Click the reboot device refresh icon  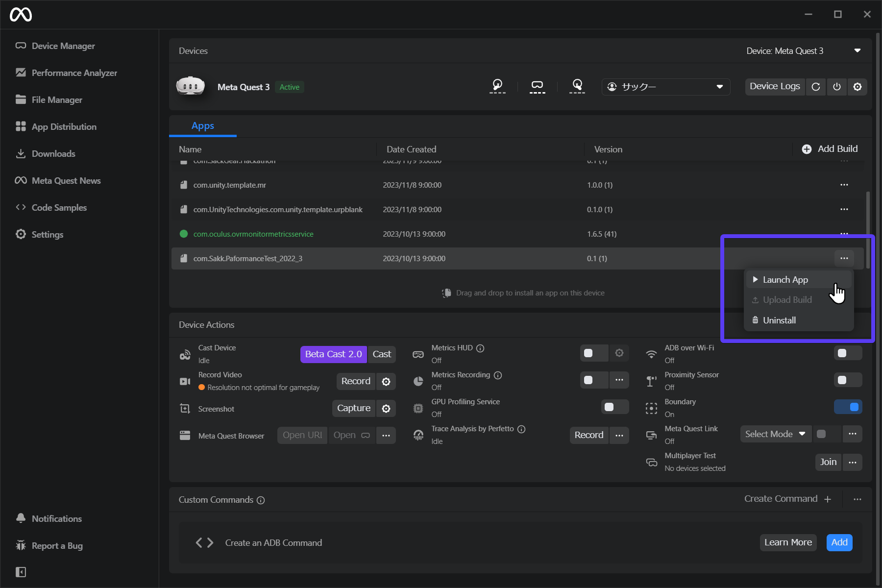(x=816, y=87)
